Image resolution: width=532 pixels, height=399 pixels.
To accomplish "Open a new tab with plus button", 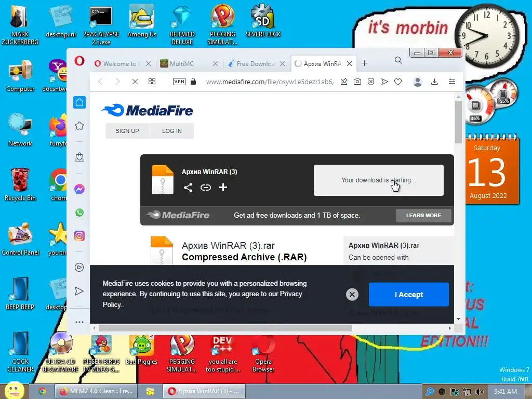I will pyautogui.click(x=364, y=63).
